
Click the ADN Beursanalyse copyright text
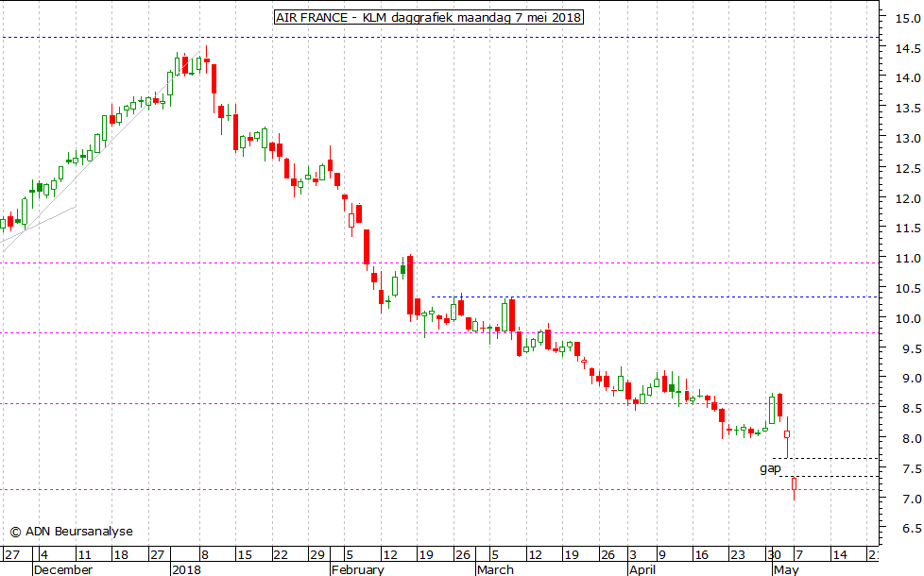[71, 532]
